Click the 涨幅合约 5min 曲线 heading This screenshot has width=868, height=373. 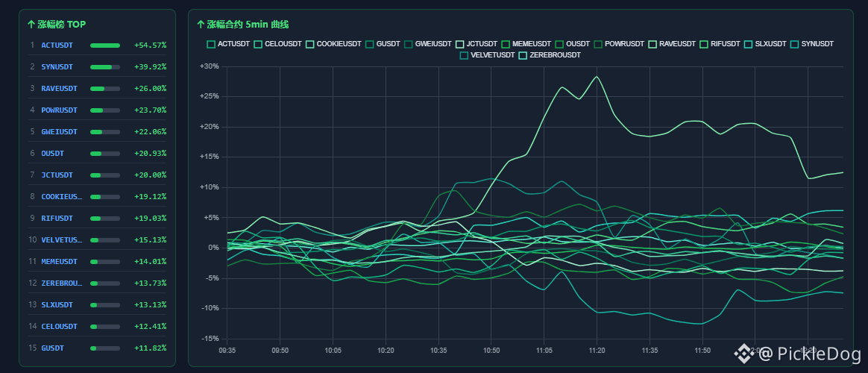(x=243, y=25)
